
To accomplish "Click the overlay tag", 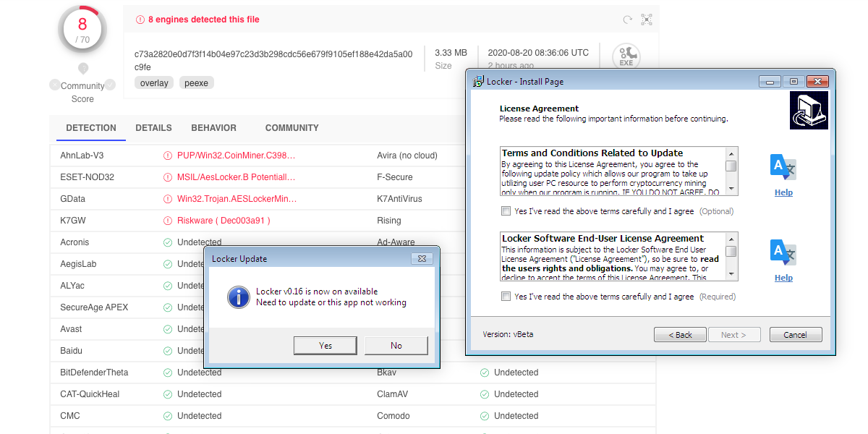I will [x=154, y=83].
